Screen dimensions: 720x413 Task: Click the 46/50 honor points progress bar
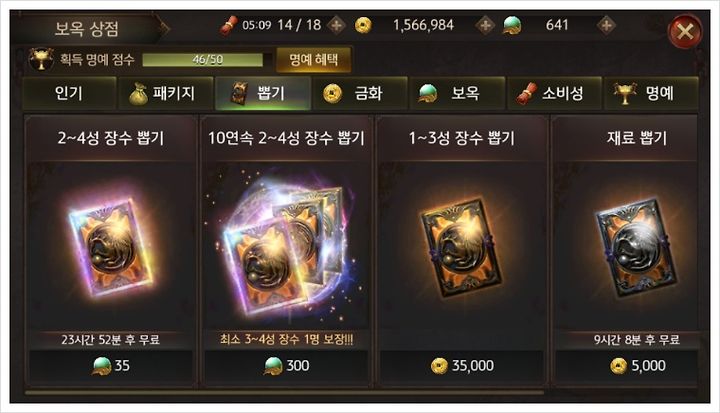click(202, 60)
